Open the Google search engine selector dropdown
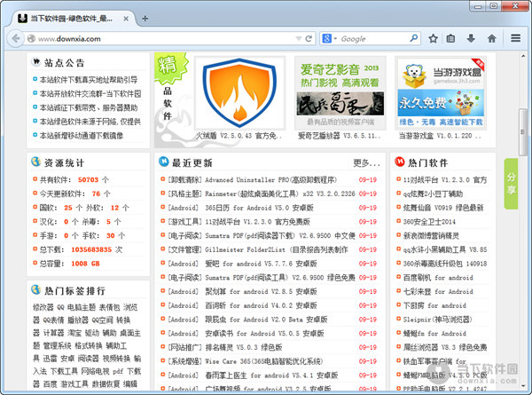The image size is (532, 395). click(329, 38)
